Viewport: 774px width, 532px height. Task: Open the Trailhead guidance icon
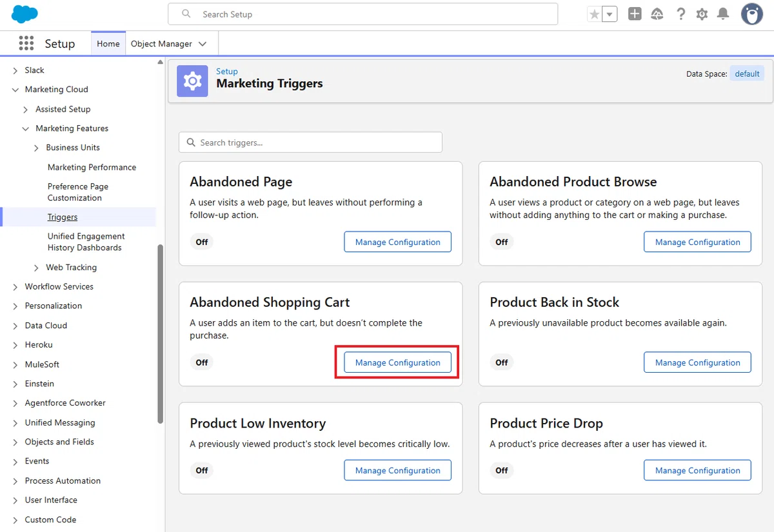click(x=657, y=14)
